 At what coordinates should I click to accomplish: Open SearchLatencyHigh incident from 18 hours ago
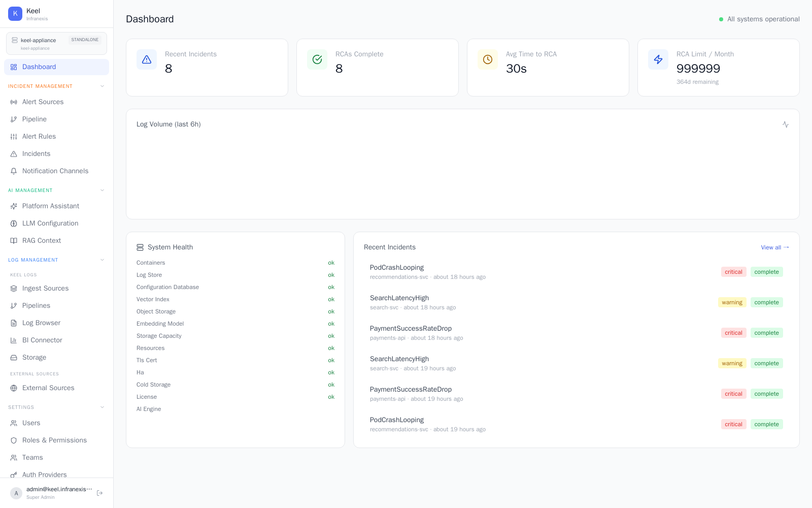click(576, 302)
